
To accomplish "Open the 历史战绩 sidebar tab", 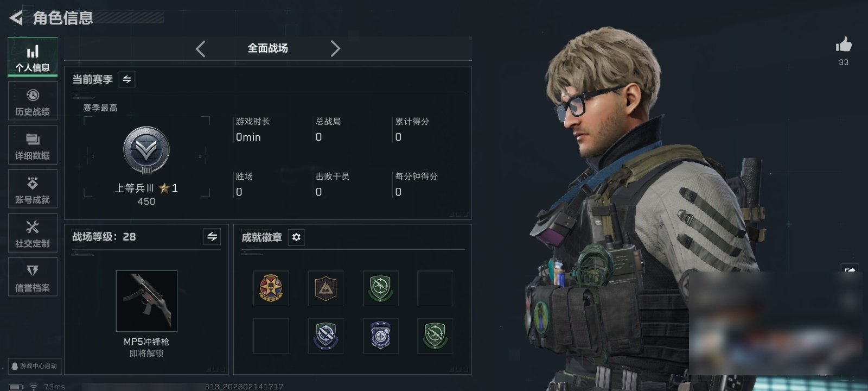I will (x=33, y=100).
